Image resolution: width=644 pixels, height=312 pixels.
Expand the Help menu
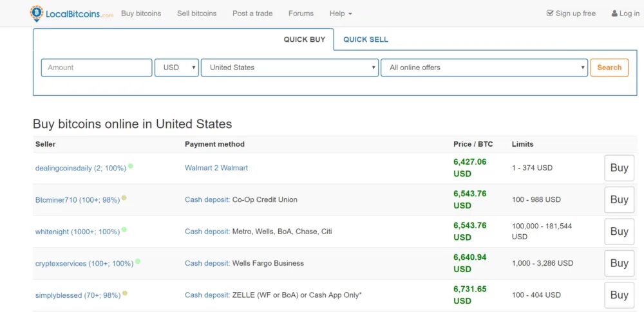341,14
